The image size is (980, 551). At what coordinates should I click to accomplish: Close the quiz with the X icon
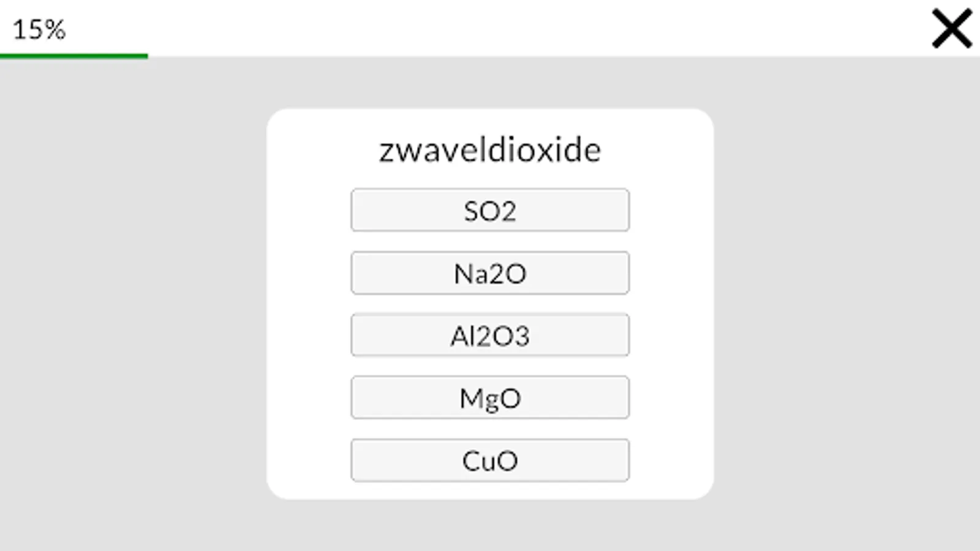(x=951, y=28)
